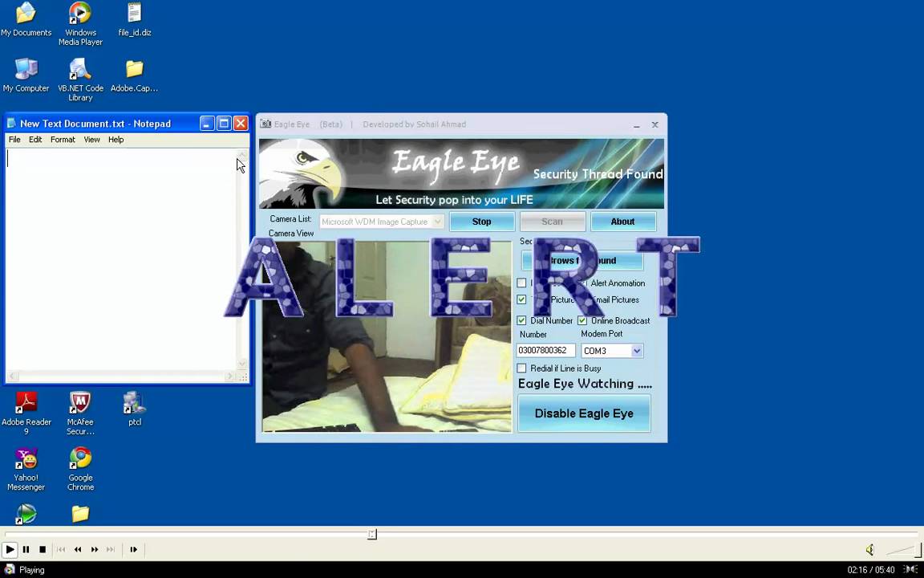Image resolution: width=924 pixels, height=578 pixels.
Task: Launch Adobe Reader 9 shortcut
Action: click(26, 413)
